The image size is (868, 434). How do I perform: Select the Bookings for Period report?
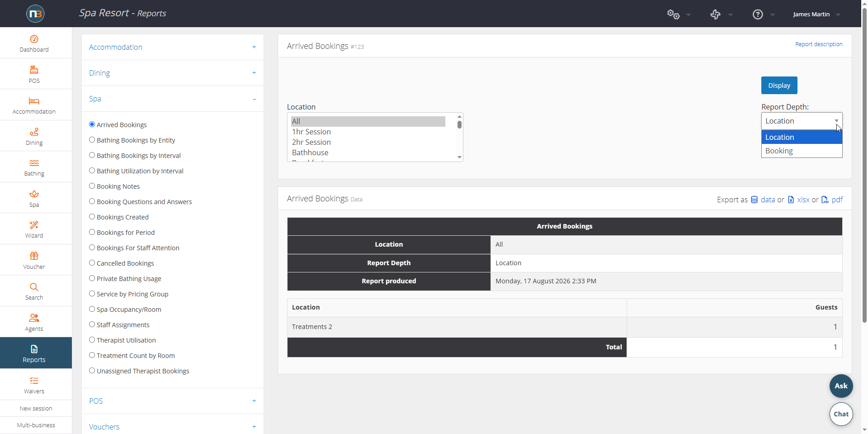92,232
